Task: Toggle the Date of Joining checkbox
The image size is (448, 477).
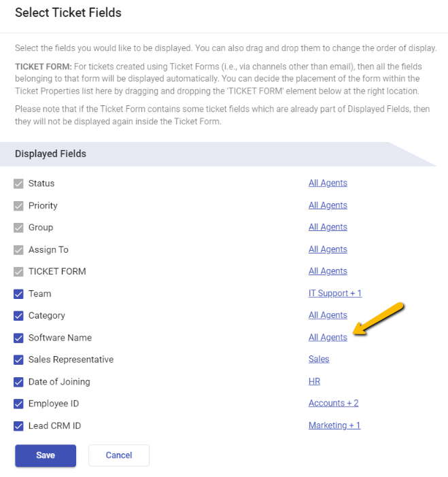Action: point(18,382)
